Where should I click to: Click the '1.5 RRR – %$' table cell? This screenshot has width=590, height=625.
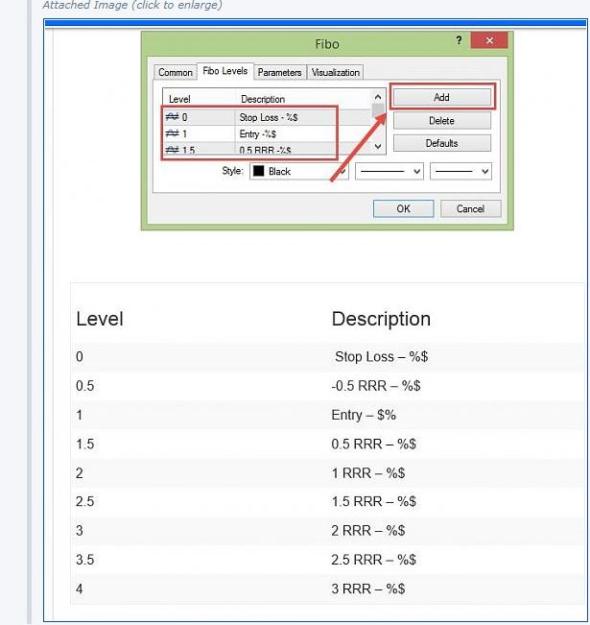(374, 501)
